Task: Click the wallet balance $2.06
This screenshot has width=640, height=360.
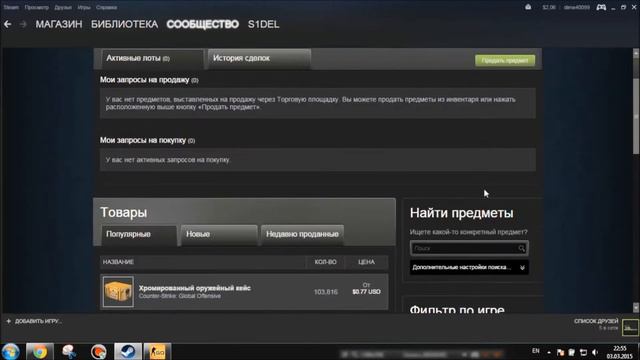Action: point(549,7)
